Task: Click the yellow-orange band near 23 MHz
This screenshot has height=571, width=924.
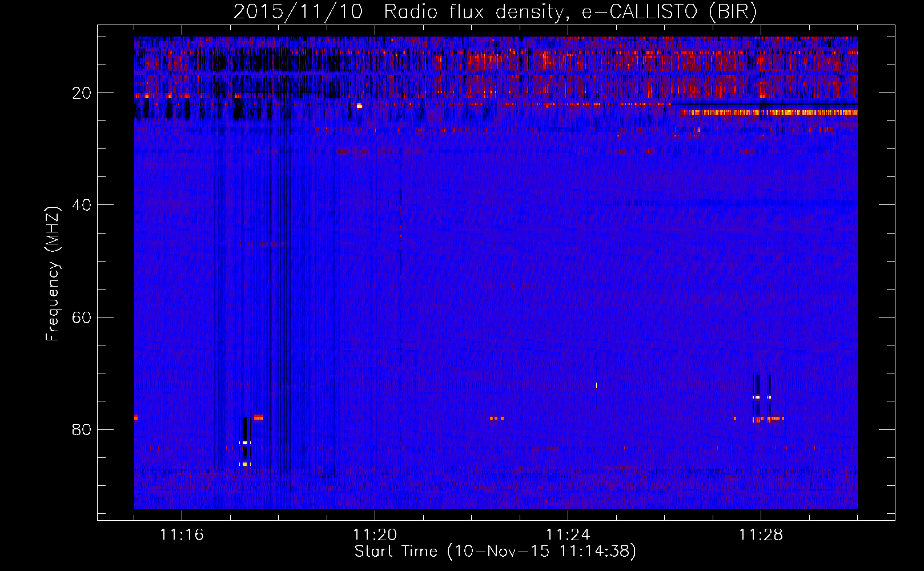Action: (769, 112)
